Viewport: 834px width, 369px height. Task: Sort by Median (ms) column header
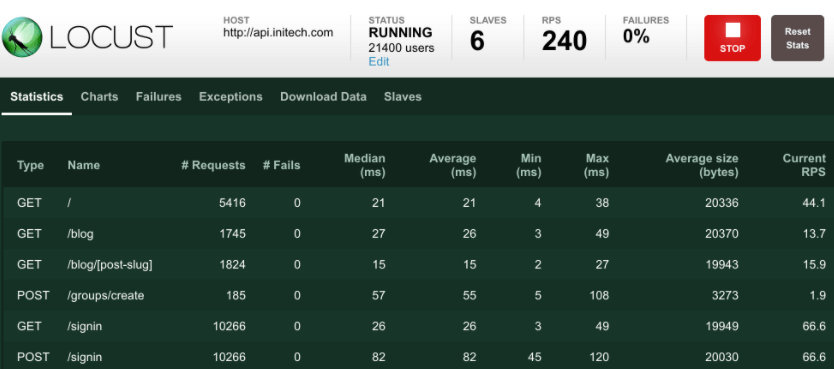(x=365, y=165)
